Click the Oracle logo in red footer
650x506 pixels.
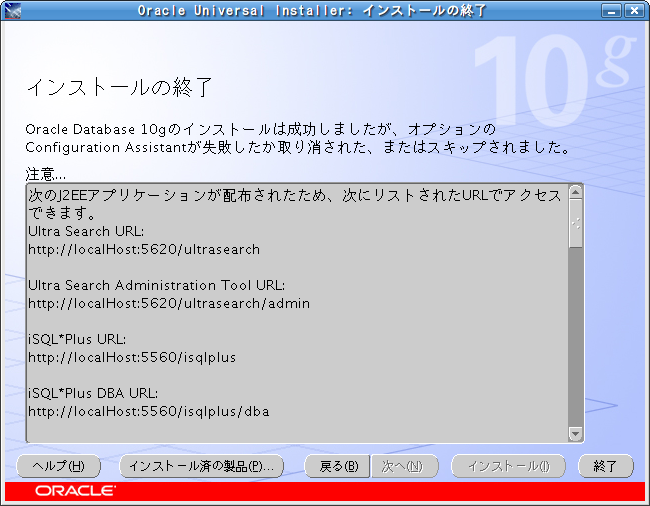point(75,491)
